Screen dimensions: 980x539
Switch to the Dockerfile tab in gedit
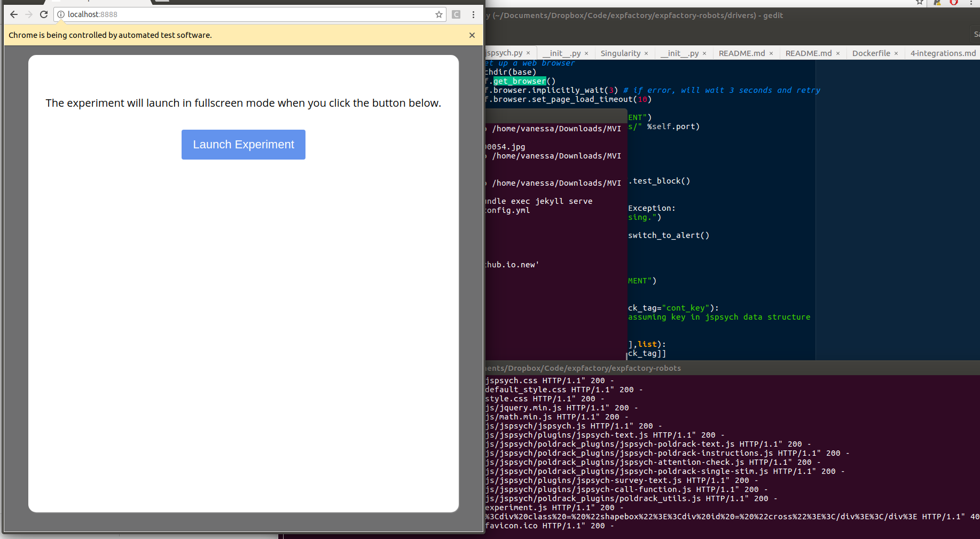871,53
